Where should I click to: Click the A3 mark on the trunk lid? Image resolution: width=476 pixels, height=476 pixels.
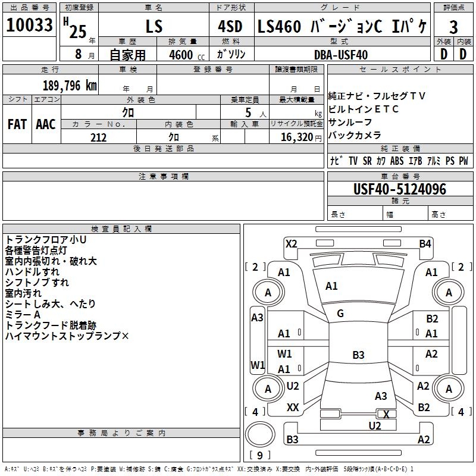pyautogui.click(x=381, y=396)
